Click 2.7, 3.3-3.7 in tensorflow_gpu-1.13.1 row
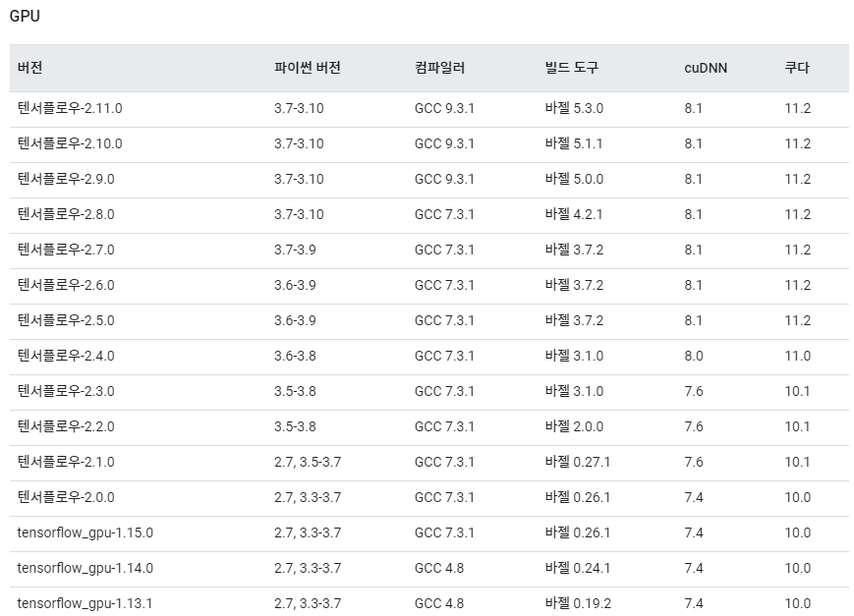The height and width of the screenshot is (616, 854). [308, 603]
